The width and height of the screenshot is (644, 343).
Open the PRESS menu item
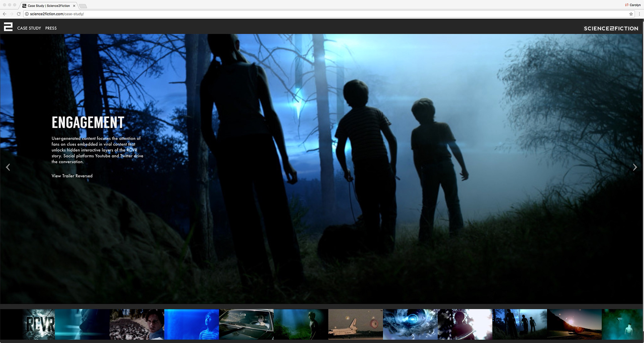51,28
